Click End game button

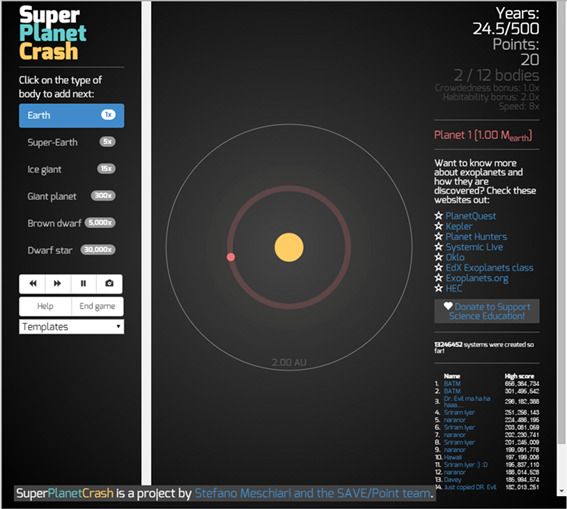97,306
